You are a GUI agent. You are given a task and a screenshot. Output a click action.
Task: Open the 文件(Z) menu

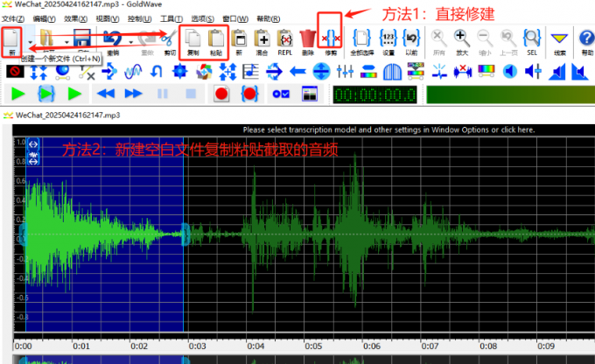tap(13, 18)
